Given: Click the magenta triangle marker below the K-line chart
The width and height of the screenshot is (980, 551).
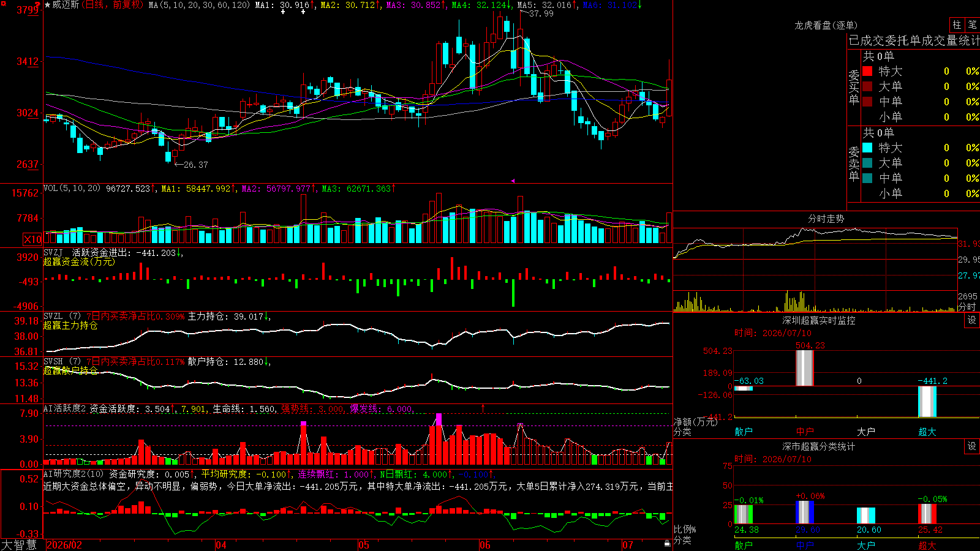Looking at the screenshot, I should pos(513,181).
